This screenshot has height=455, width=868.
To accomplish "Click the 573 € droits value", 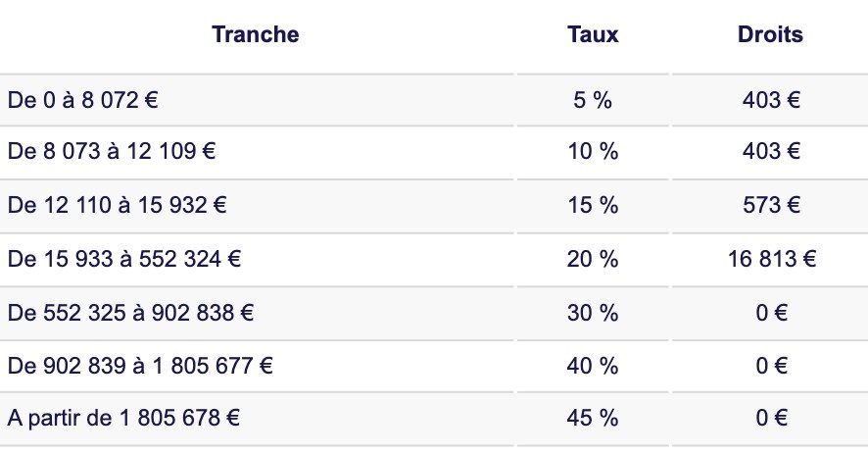I will click(770, 206).
